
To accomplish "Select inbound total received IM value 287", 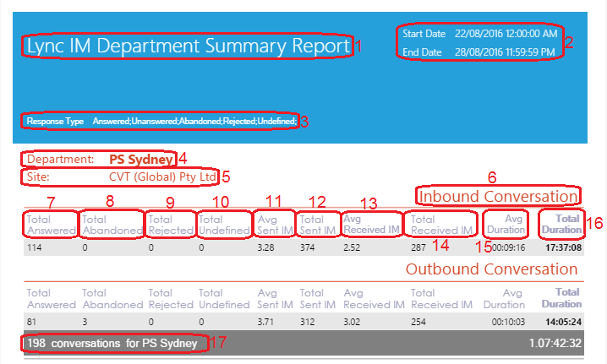I will click(418, 248).
